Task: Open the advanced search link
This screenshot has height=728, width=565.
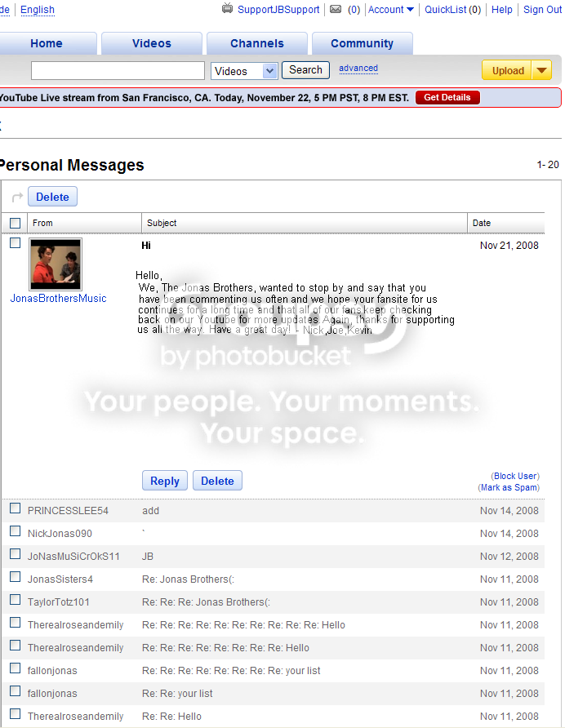Action: [x=358, y=69]
